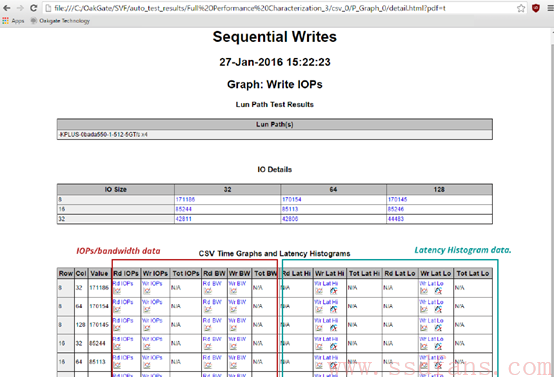Click Rd IOPs graph icon in row 171186
The width and height of the screenshot is (554, 377).
pyautogui.click(x=117, y=291)
